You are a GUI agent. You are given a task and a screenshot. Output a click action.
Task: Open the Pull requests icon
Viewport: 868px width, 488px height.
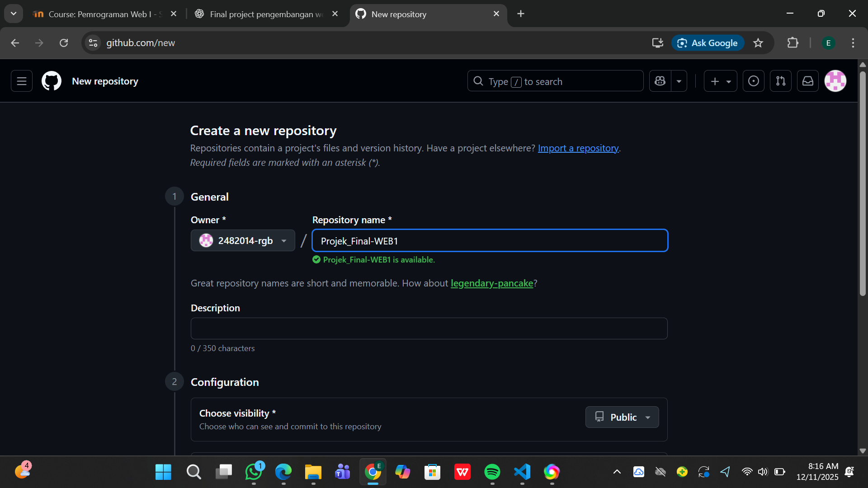click(780, 81)
